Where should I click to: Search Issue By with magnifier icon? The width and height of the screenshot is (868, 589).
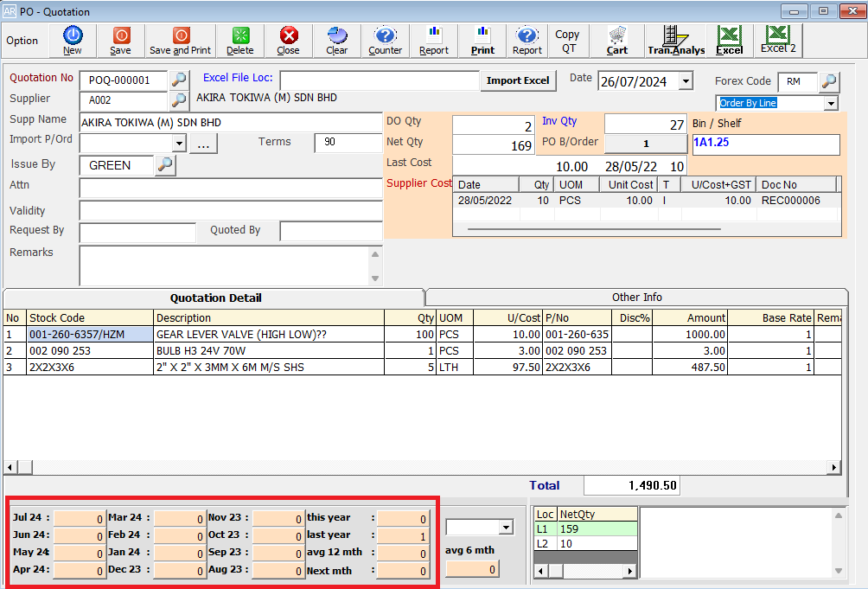tap(165, 164)
